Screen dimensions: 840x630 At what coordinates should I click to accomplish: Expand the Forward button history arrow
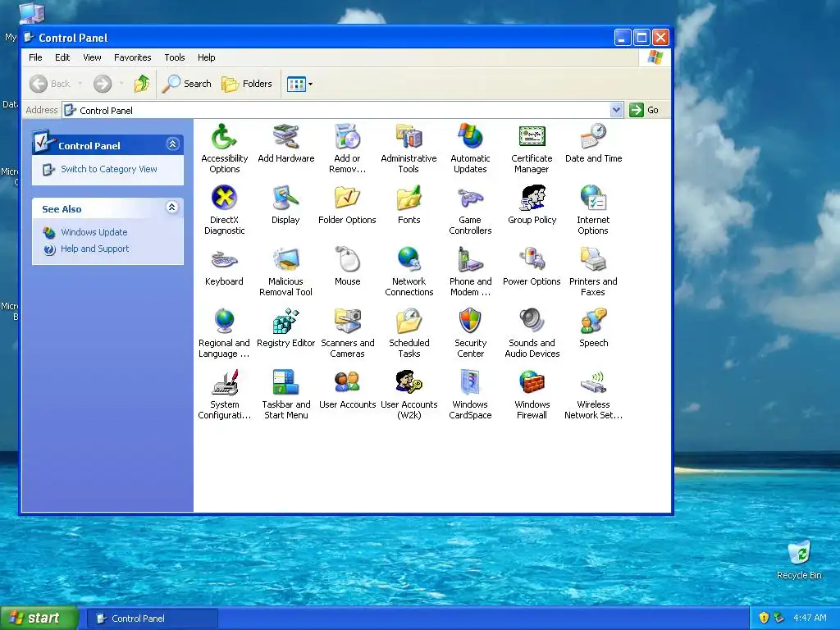coord(121,84)
